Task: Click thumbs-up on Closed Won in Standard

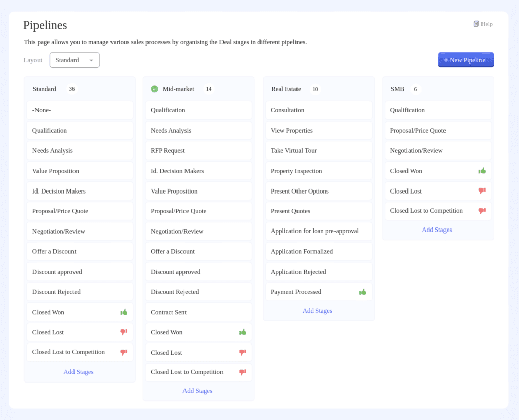Action: pos(123,312)
